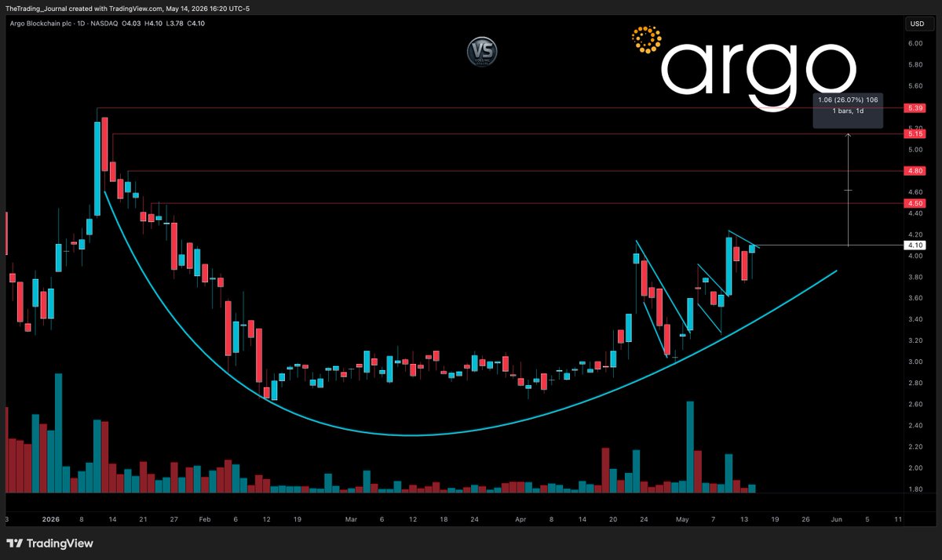Click the 5.60 price axis label
942x560 pixels.
915,86
